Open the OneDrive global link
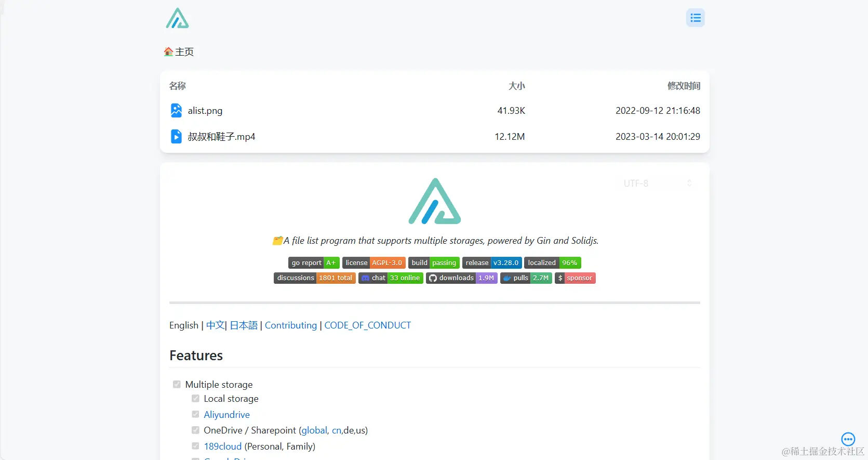Screen dimensions: 868x460 click(x=314, y=430)
